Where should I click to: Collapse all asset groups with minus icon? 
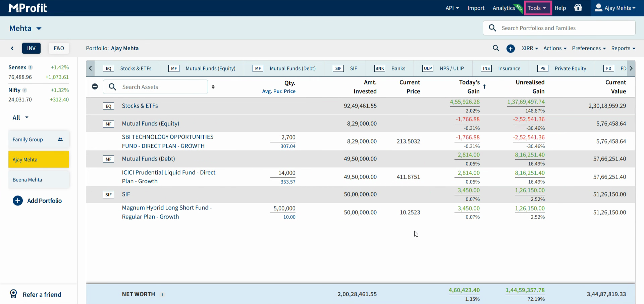(x=95, y=86)
